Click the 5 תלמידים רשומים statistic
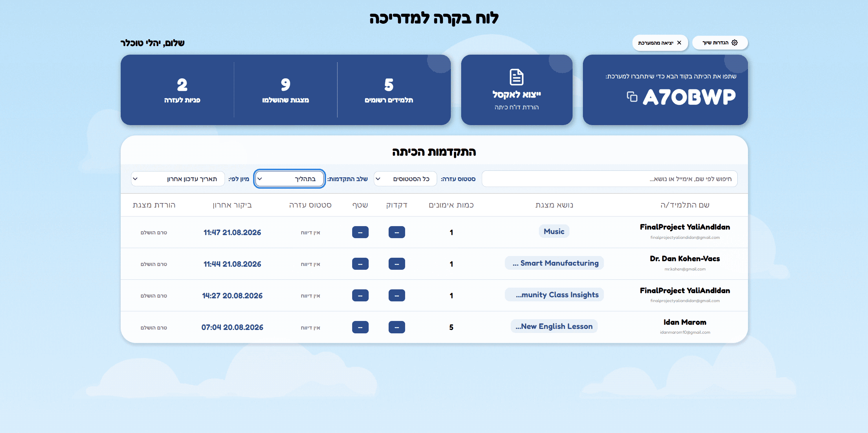868x433 pixels. pos(389,90)
